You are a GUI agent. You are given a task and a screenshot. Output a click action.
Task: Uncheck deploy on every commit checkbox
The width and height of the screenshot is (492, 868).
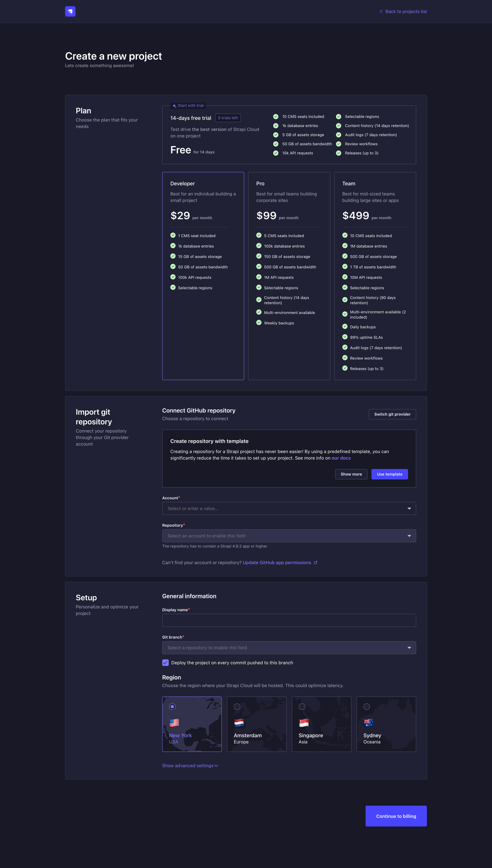(x=165, y=663)
